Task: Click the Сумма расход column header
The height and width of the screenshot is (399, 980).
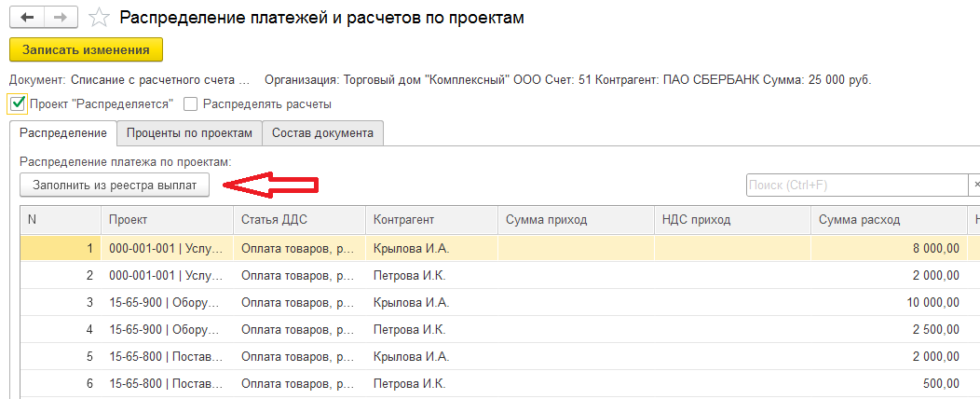Action: pyautogui.click(x=890, y=220)
